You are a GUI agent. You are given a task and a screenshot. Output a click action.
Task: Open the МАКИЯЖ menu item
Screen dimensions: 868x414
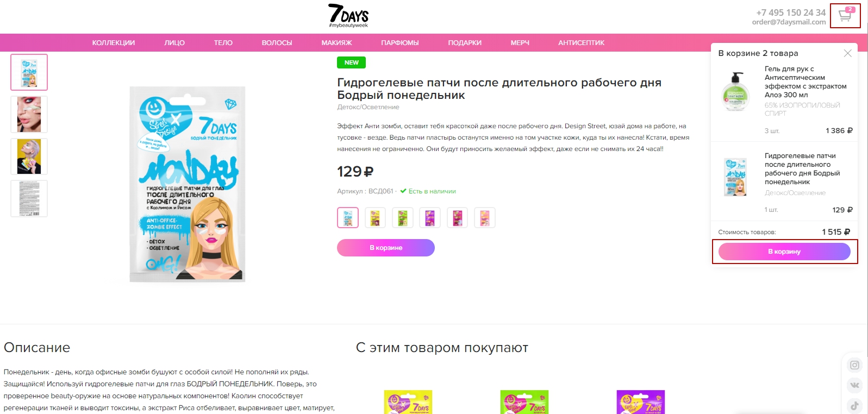click(x=336, y=42)
